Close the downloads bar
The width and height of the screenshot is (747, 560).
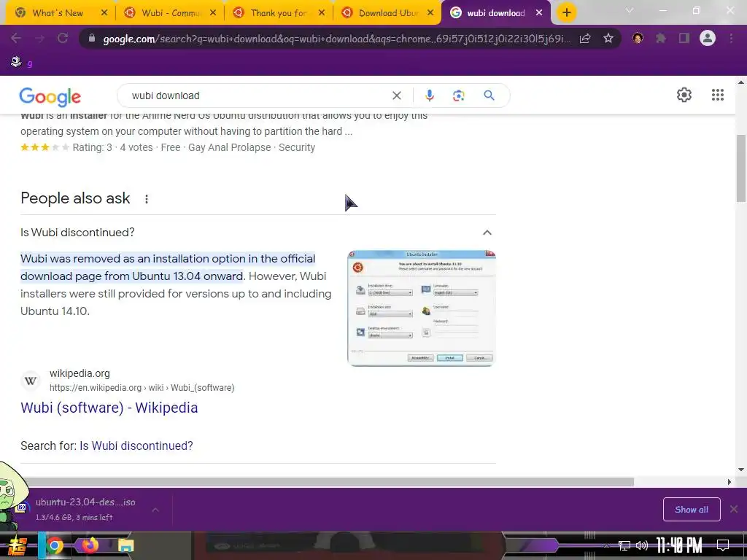[734, 510]
